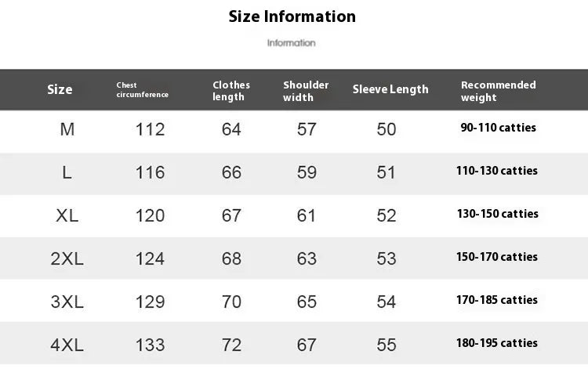Select the 'Clothes length' column header

click(x=231, y=91)
